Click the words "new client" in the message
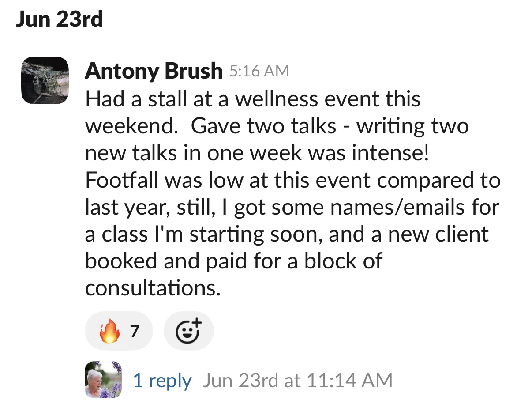 click(438, 234)
